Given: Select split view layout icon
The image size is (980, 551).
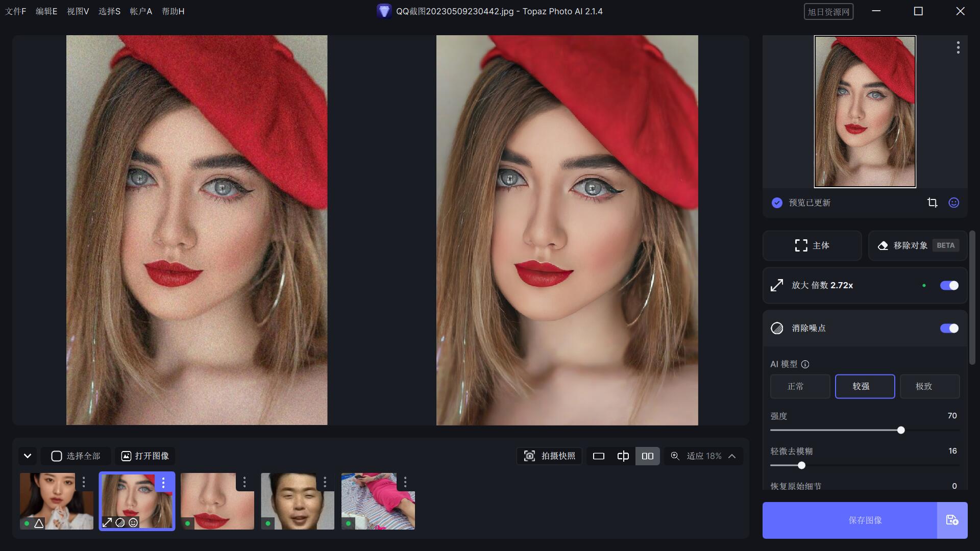Looking at the screenshot, I should (623, 456).
